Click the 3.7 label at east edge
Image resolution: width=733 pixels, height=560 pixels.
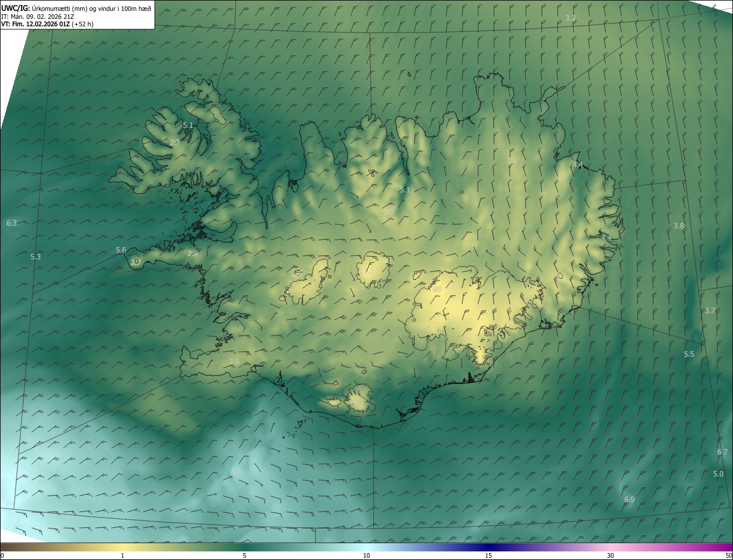point(710,311)
